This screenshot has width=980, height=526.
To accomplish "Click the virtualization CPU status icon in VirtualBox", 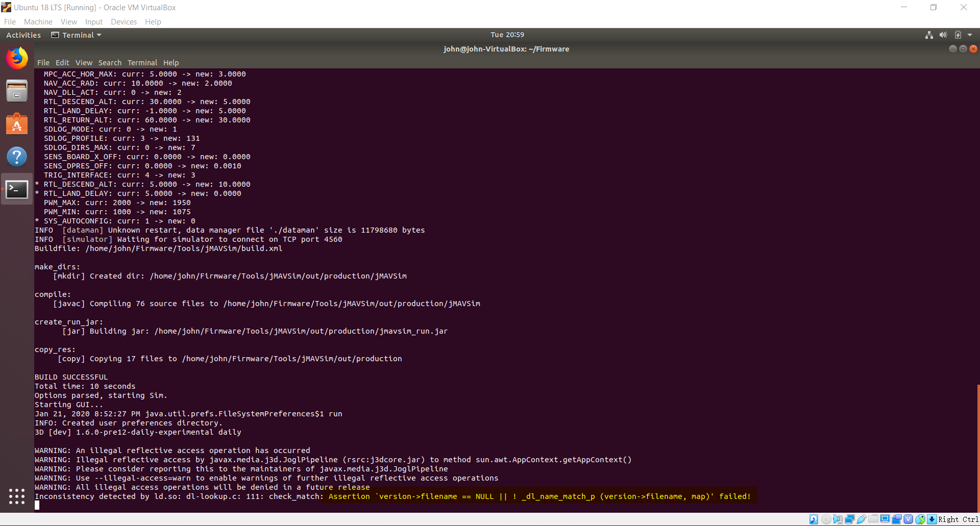I will (908, 519).
